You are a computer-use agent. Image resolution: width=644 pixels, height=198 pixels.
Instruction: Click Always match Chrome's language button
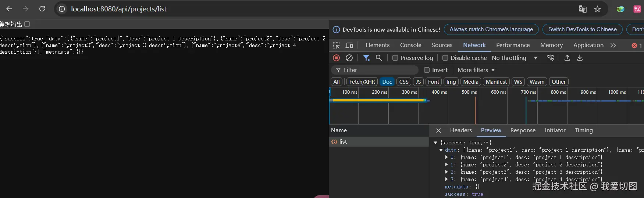point(491,29)
